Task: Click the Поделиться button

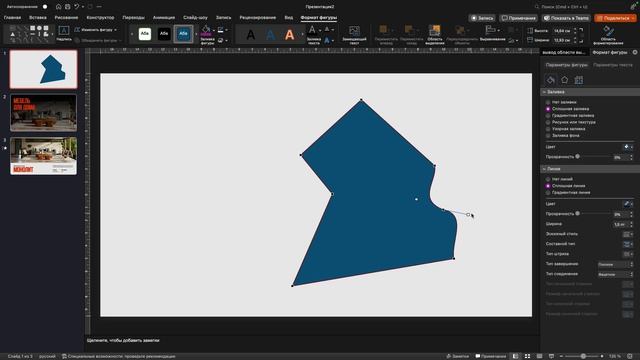Action: tap(615, 18)
